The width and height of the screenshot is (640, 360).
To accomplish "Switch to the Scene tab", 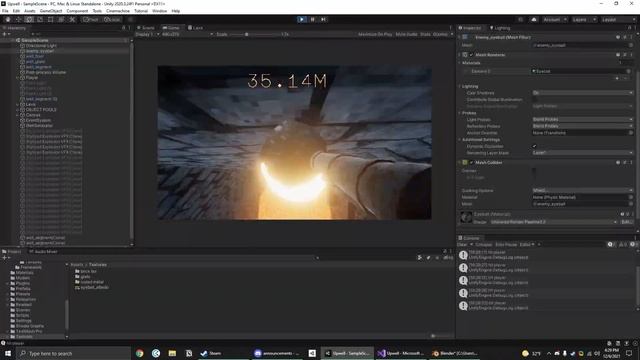I will (146, 28).
